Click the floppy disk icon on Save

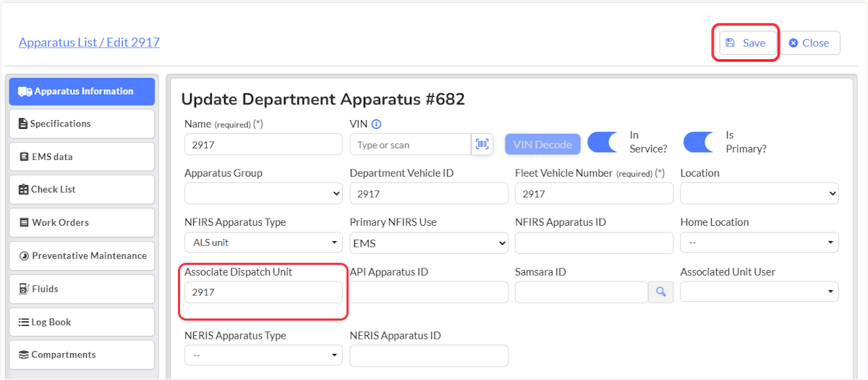[731, 43]
